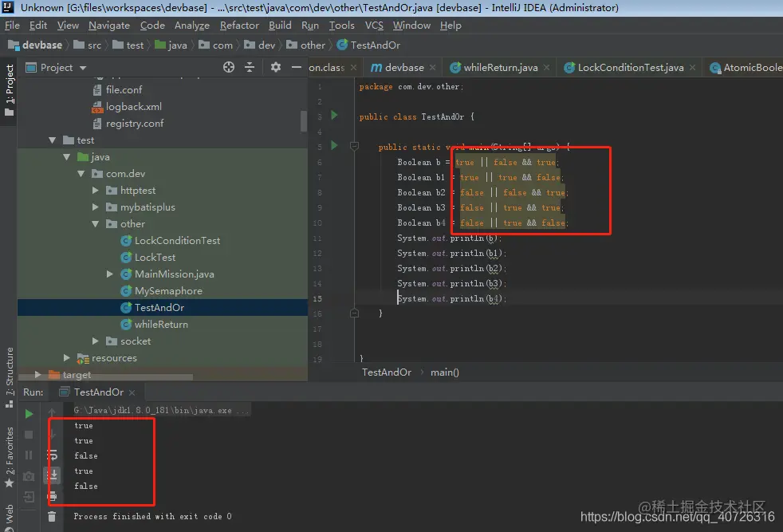The image size is (783, 532).
Task: Open the 2: Favorites tool window tab
Action: point(9,456)
